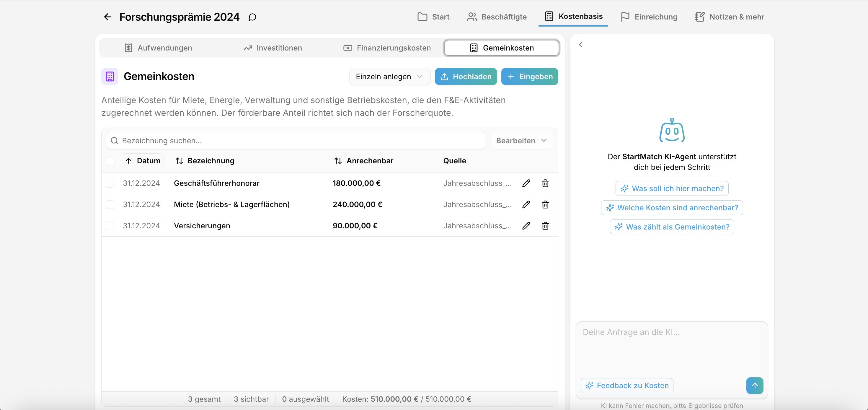Image resolution: width=868 pixels, height=410 pixels.
Task: Select the Gemeinkosten sub-tab
Action: [x=501, y=48]
